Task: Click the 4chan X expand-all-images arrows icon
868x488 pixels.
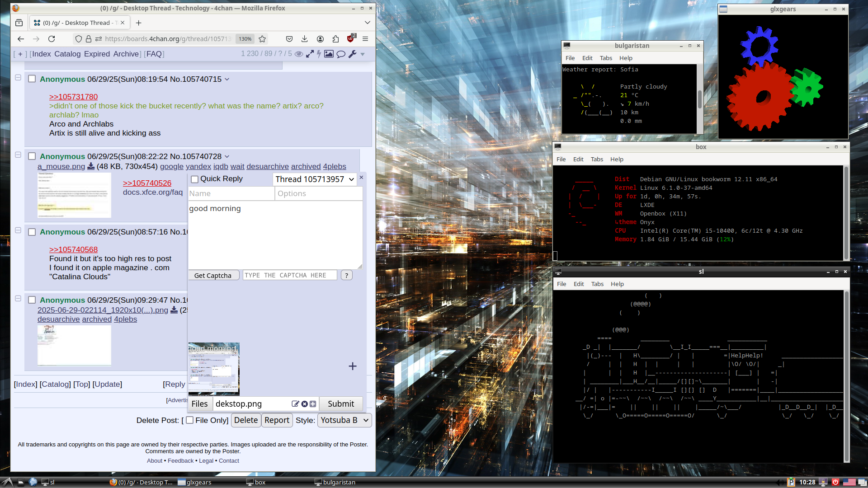Action: [x=310, y=54]
